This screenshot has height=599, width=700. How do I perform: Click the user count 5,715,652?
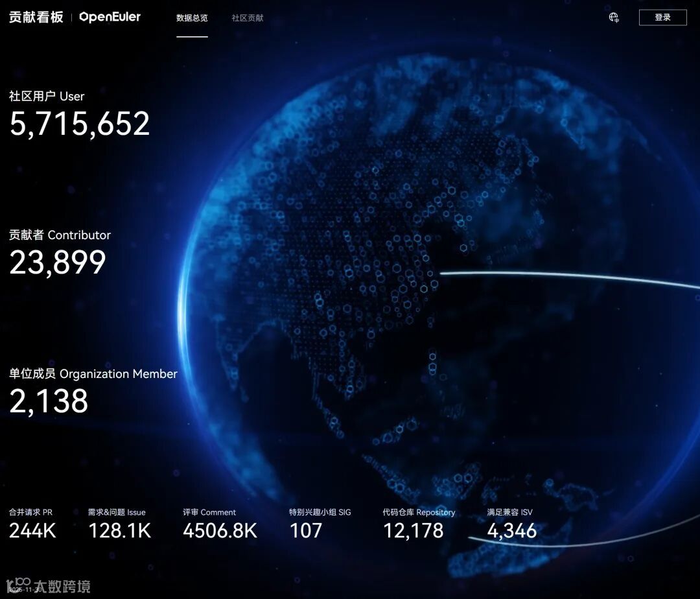point(80,124)
